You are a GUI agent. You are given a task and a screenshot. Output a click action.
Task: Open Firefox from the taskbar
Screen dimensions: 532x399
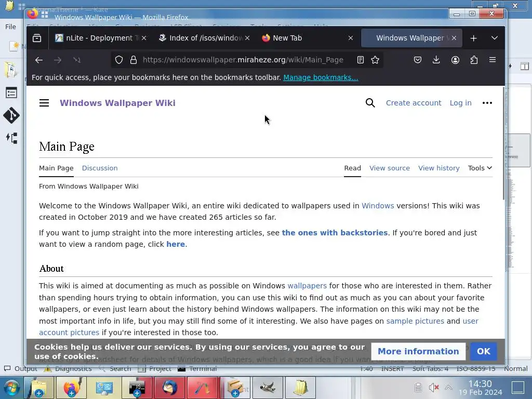click(x=71, y=388)
